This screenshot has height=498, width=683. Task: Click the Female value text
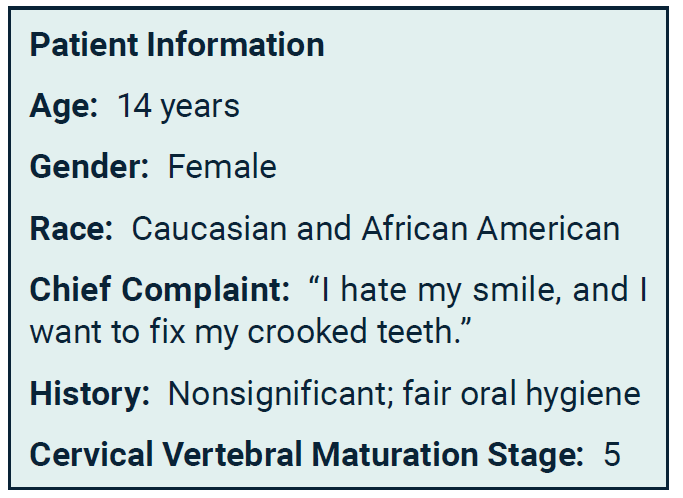222,167
